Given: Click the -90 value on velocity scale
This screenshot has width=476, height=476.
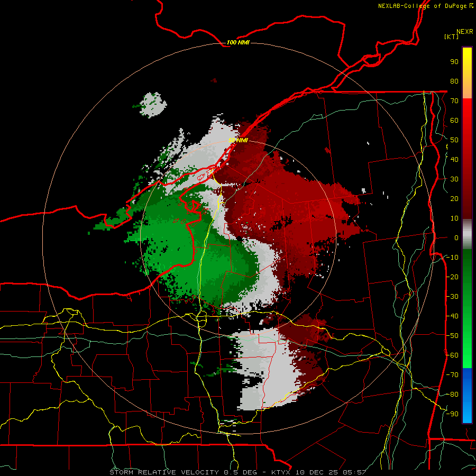Looking at the screenshot, I should 452,414.
